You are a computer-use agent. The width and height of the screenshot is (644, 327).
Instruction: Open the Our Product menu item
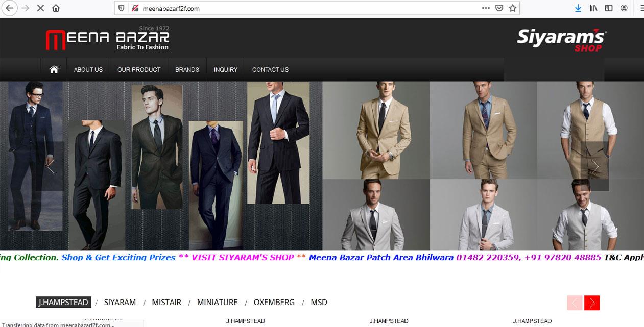[139, 70]
